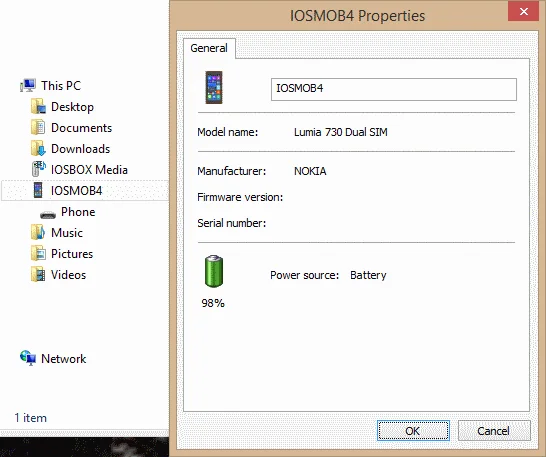546x457 pixels.
Task: Click the Network icon in navigation pane
Action: (28, 358)
